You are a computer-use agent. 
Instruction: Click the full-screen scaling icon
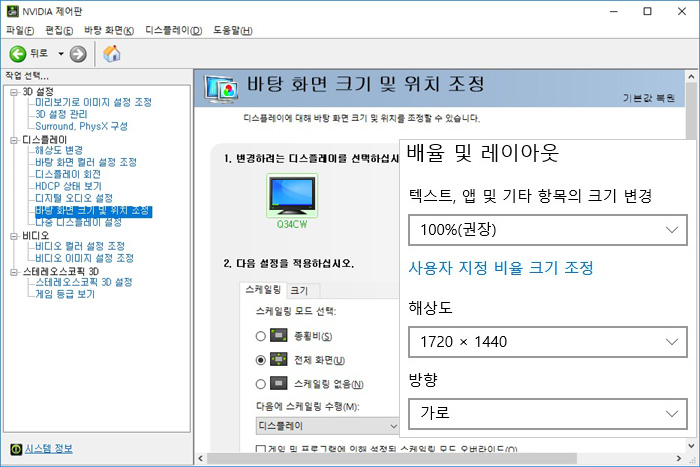coord(279,359)
